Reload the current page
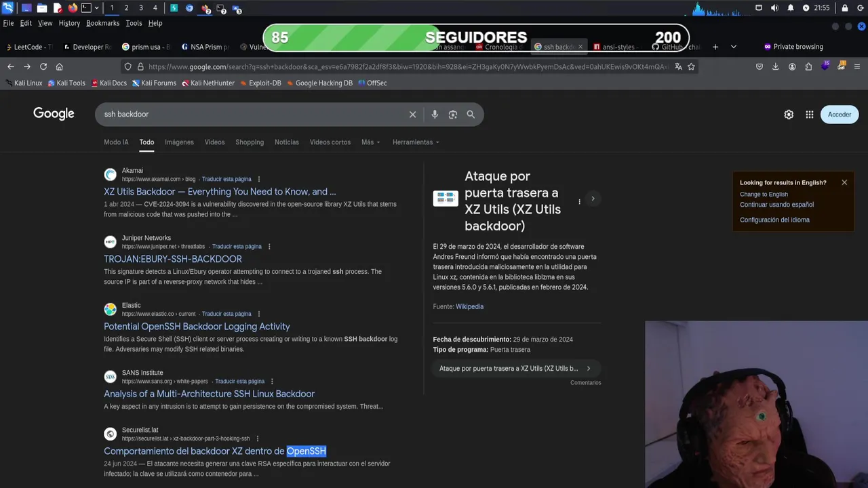 43,66
